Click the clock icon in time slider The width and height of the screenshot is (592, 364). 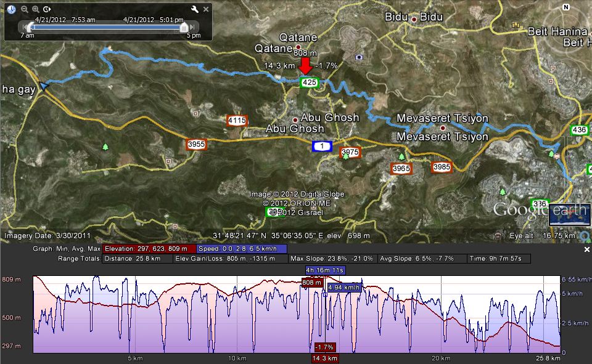tap(12, 9)
